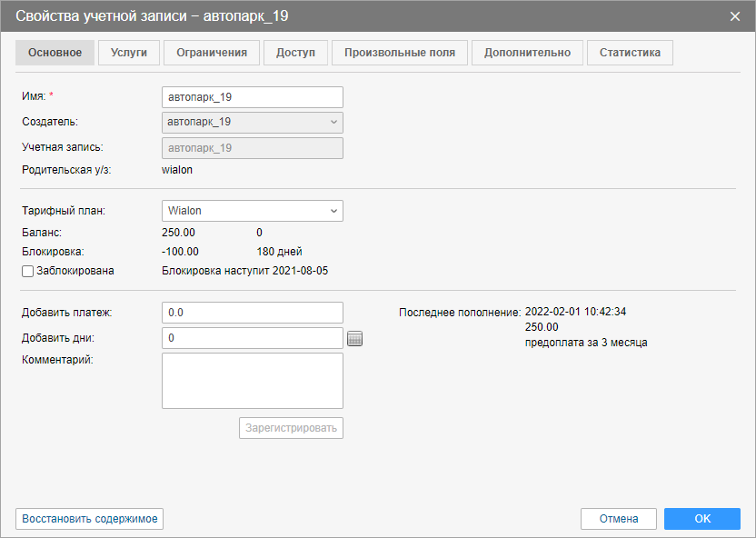Switch to the Услуги tab
This screenshot has width=756, height=538.
pos(129,53)
